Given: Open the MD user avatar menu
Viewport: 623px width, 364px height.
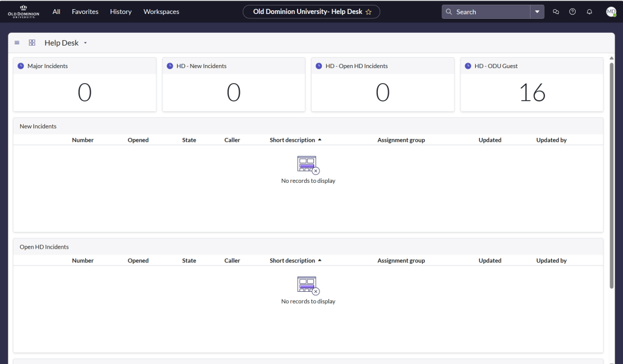Looking at the screenshot, I should (x=611, y=12).
